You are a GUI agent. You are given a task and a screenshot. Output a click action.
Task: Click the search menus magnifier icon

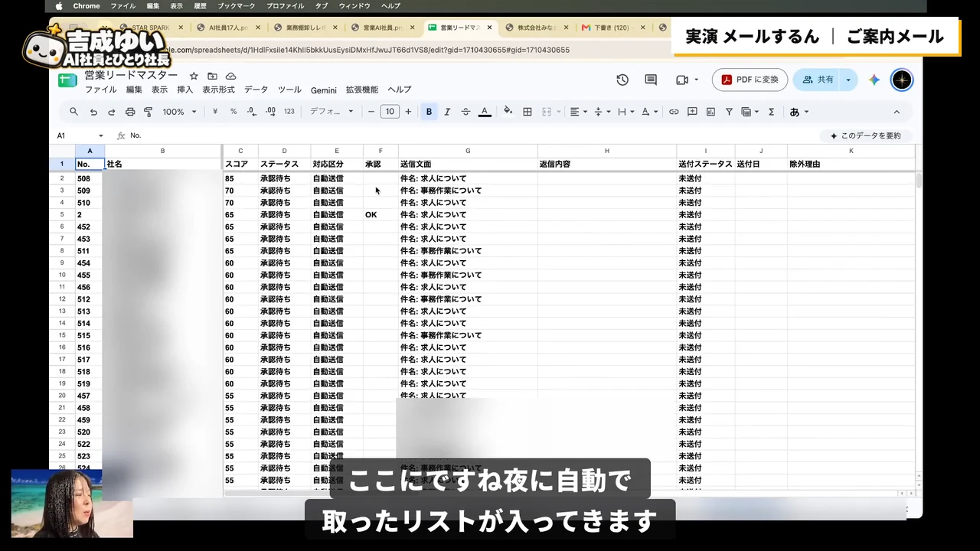(73, 112)
